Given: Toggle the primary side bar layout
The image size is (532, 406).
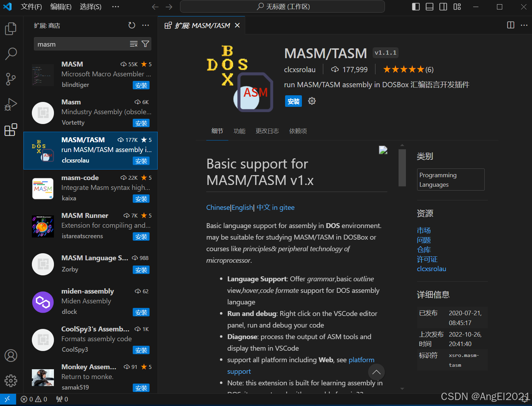Looking at the screenshot, I should [416, 7].
